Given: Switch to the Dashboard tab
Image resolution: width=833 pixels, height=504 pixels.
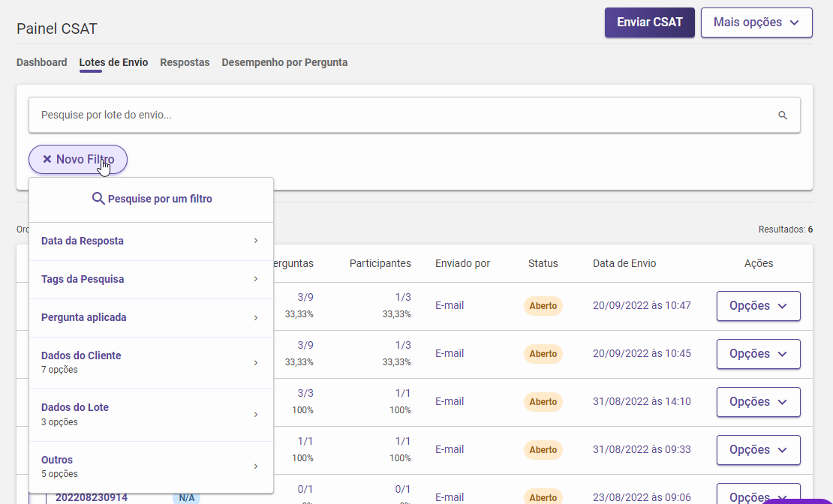Looking at the screenshot, I should tap(42, 62).
